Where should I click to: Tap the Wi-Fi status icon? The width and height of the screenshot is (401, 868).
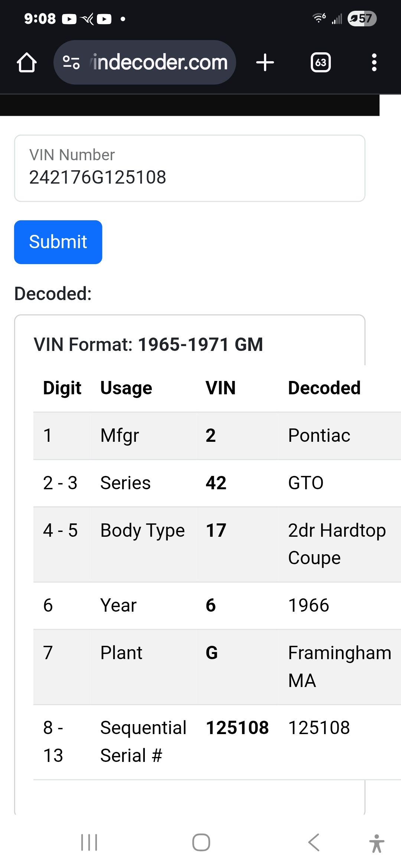319,18
